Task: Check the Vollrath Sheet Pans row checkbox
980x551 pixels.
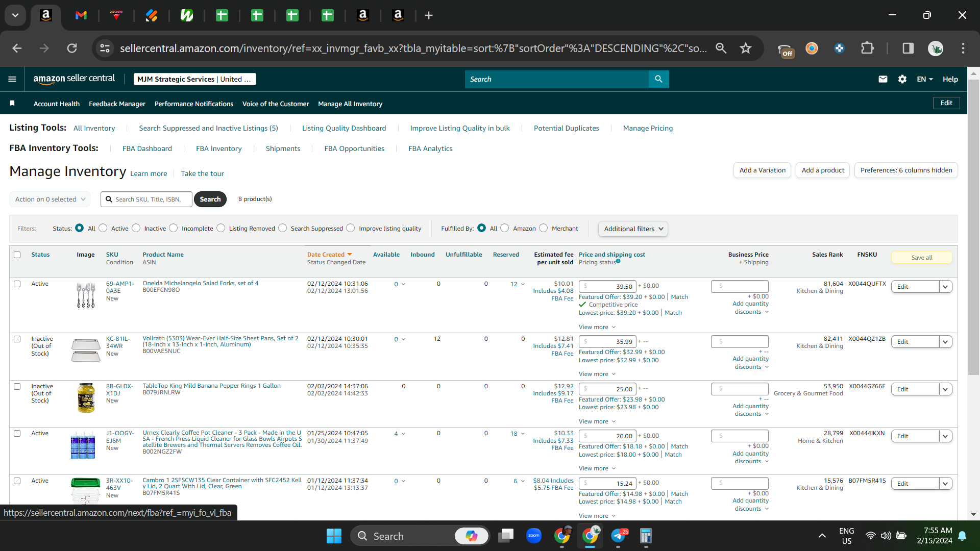Action: pos(17,339)
